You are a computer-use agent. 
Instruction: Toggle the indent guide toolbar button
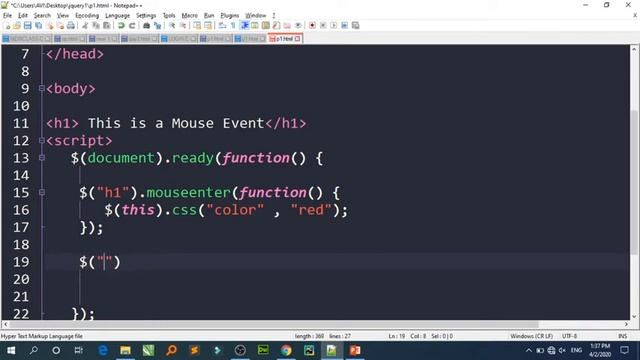coord(244,25)
